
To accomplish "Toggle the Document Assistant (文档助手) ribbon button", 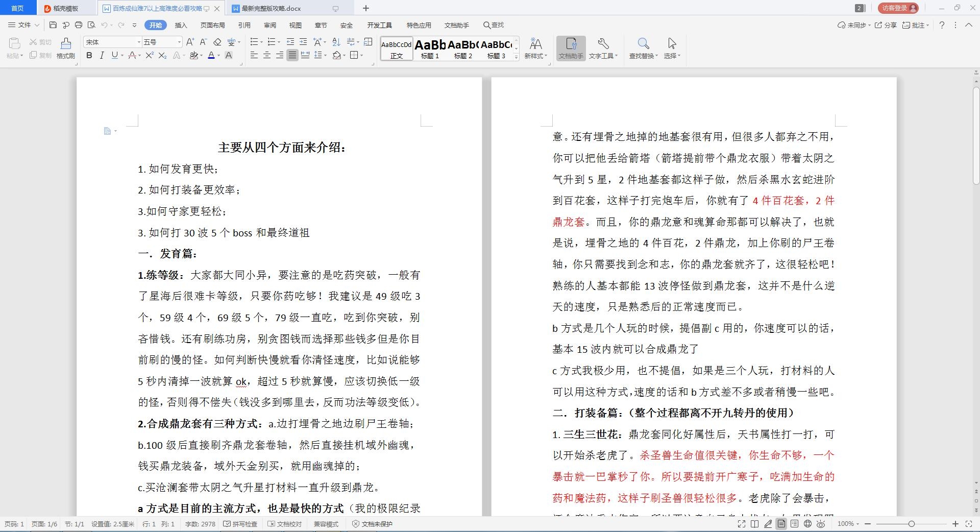I will click(x=571, y=49).
